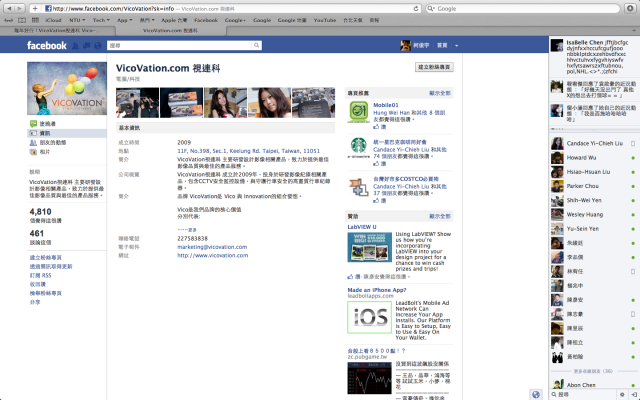Viewport: 640px width, 400px height.
Task: Show bookmarks with the open-book icon
Action: (x=22, y=20)
